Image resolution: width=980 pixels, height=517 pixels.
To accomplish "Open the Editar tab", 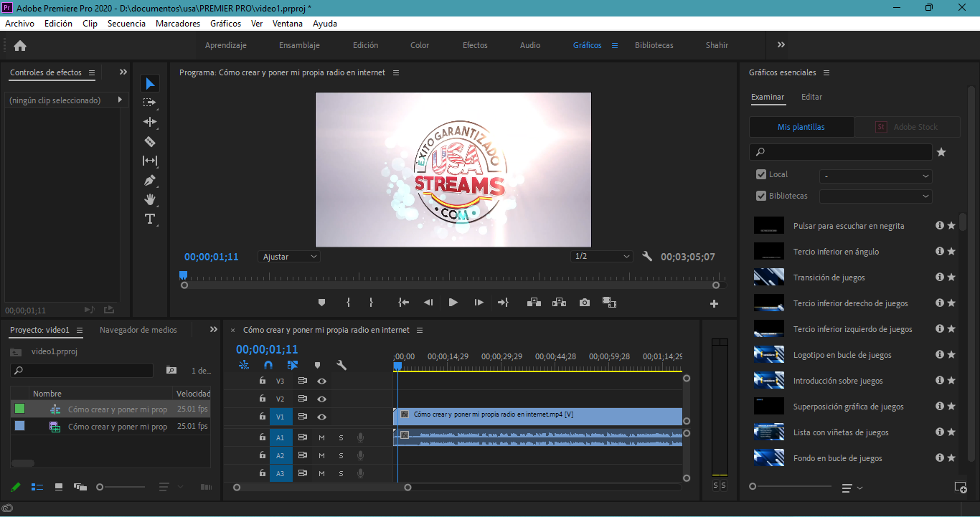I will click(811, 97).
